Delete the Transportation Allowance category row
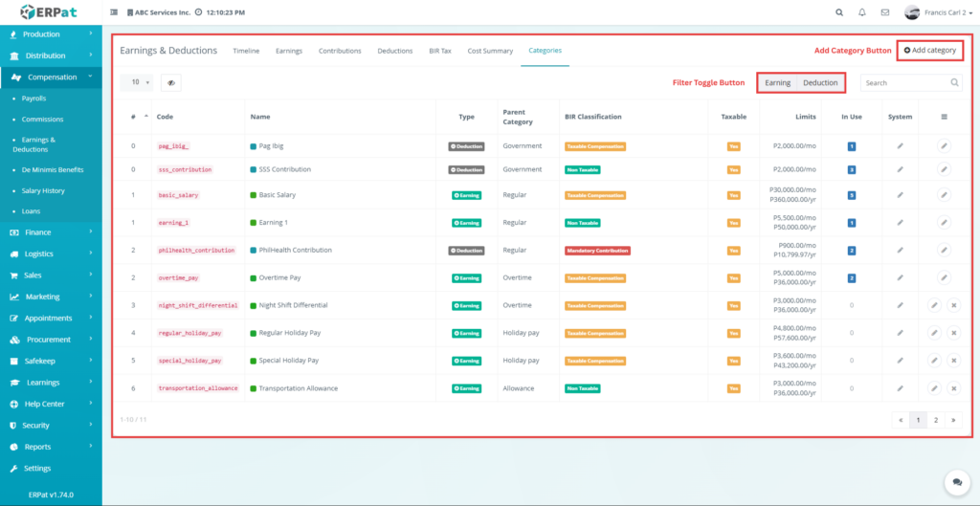980x506 pixels. [953, 388]
